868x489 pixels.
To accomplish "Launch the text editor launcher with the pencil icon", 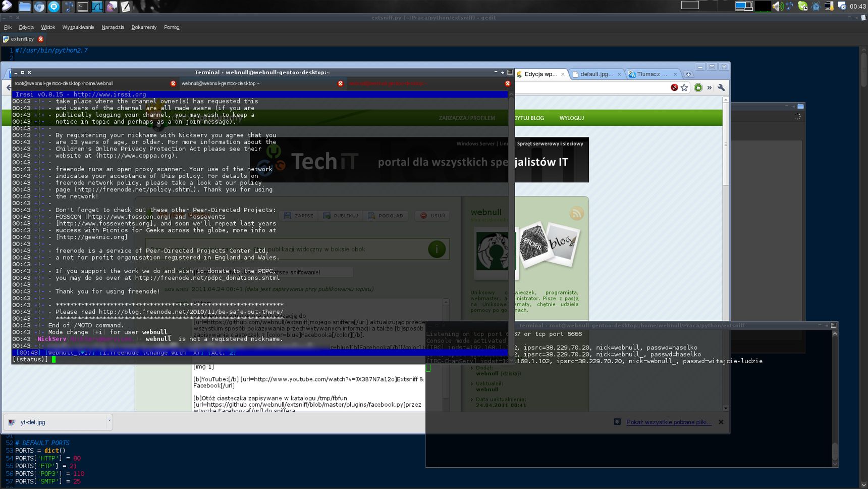I will point(126,7).
